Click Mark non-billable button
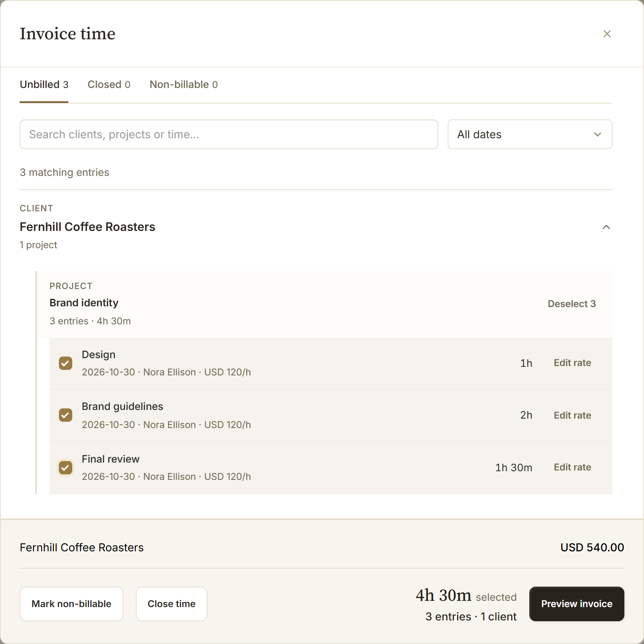Screen dimensions: 644x644 (x=71, y=604)
